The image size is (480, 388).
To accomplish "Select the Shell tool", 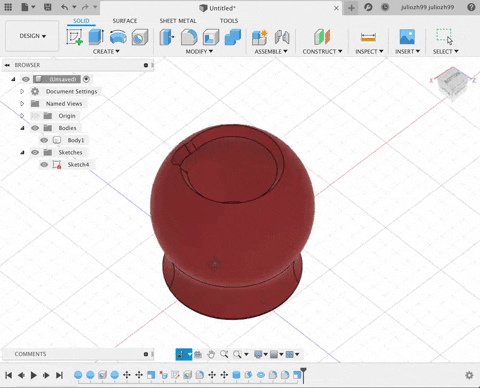I will (x=211, y=37).
